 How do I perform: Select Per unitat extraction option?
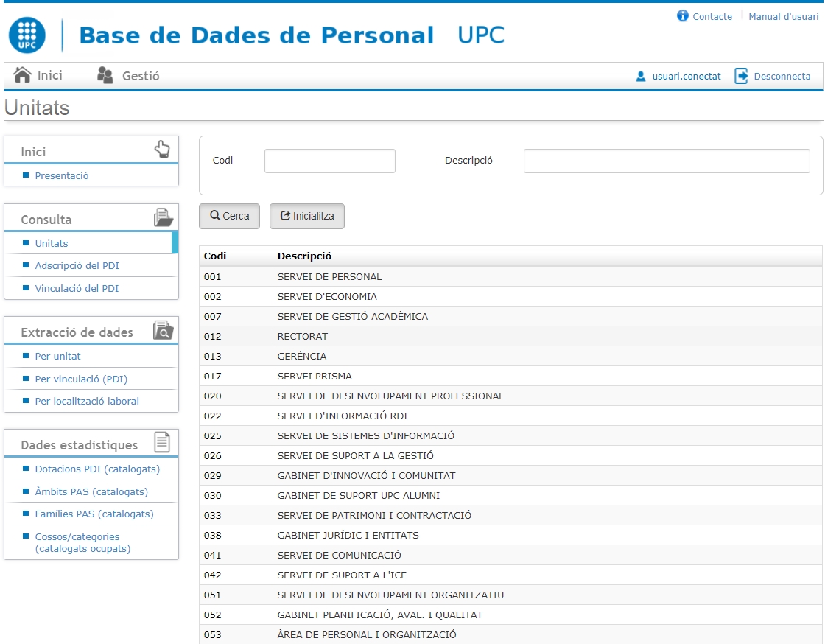pyautogui.click(x=57, y=356)
